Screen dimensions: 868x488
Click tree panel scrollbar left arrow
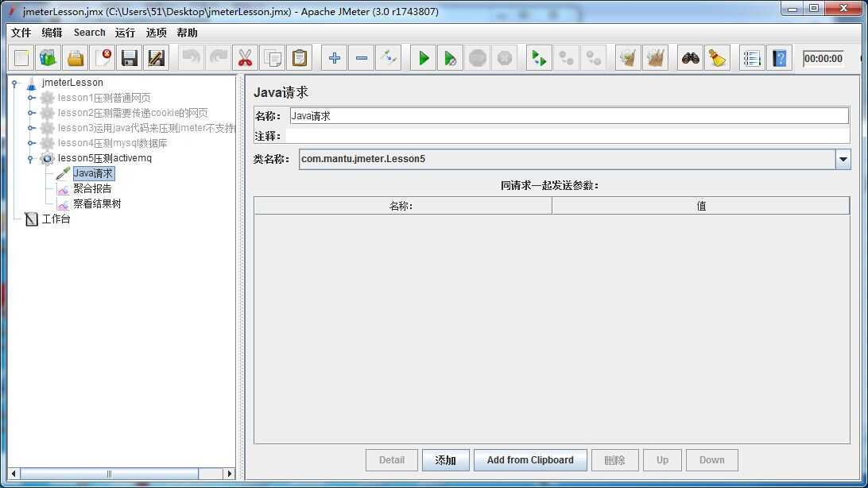pyautogui.click(x=14, y=474)
